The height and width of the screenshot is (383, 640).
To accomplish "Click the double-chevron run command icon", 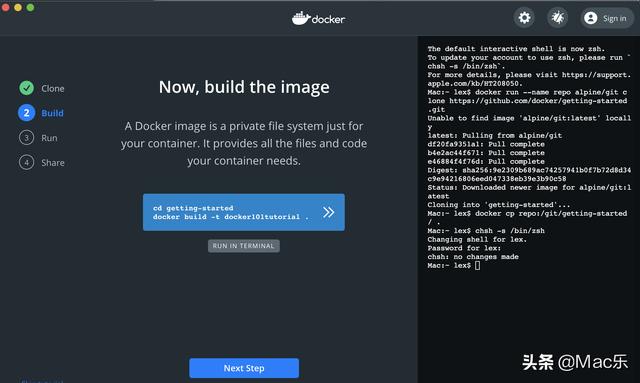I will 328,212.
